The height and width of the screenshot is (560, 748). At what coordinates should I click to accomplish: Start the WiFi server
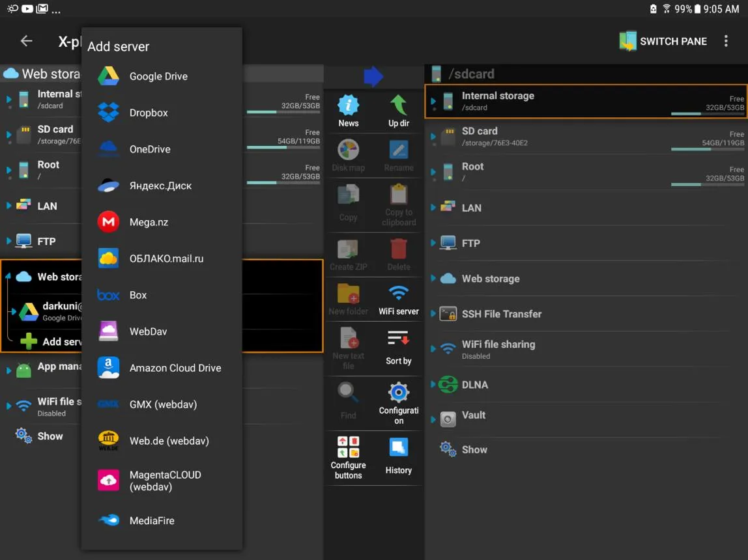coord(398,300)
